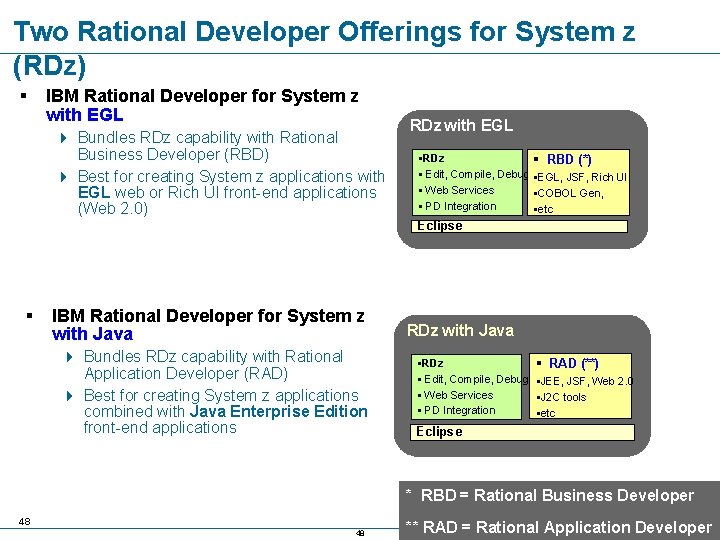Click 'RBD (*)' heading in the EGL diagram
Image resolution: width=720 pixels, height=540 pixels.
click(x=569, y=159)
